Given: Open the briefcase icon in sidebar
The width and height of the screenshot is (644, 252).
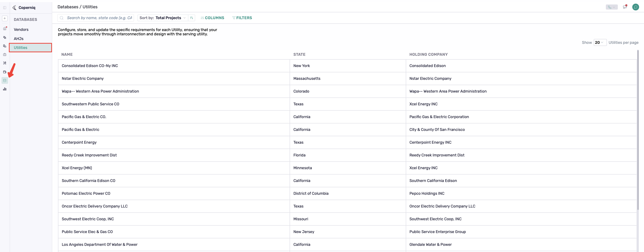Looking at the screenshot, I should click(5, 54).
